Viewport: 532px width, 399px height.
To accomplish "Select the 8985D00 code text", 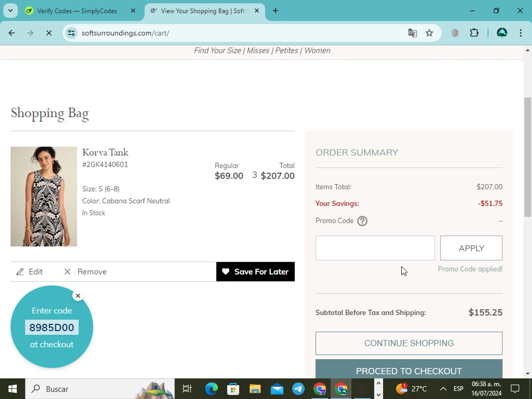I will tap(52, 327).
